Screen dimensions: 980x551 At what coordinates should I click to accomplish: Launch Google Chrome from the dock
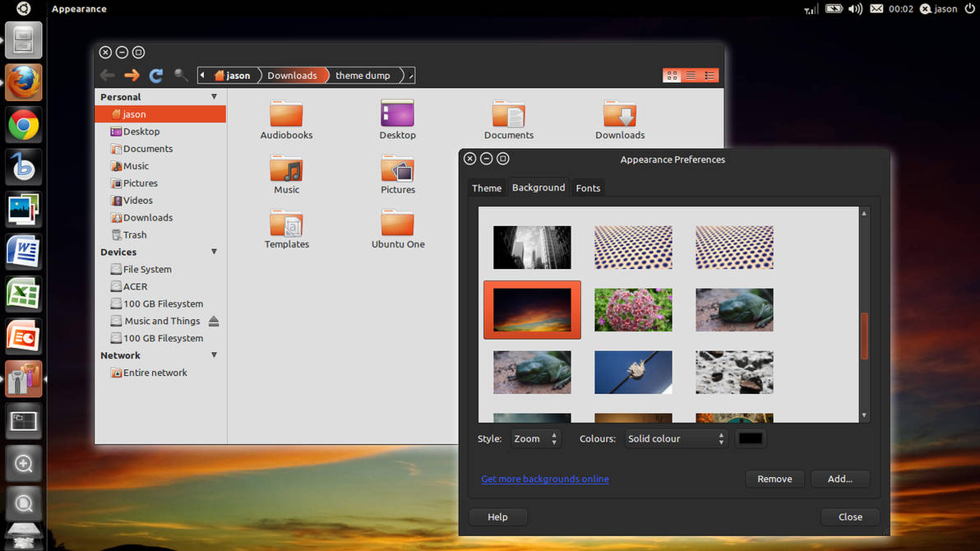(24, 125)
